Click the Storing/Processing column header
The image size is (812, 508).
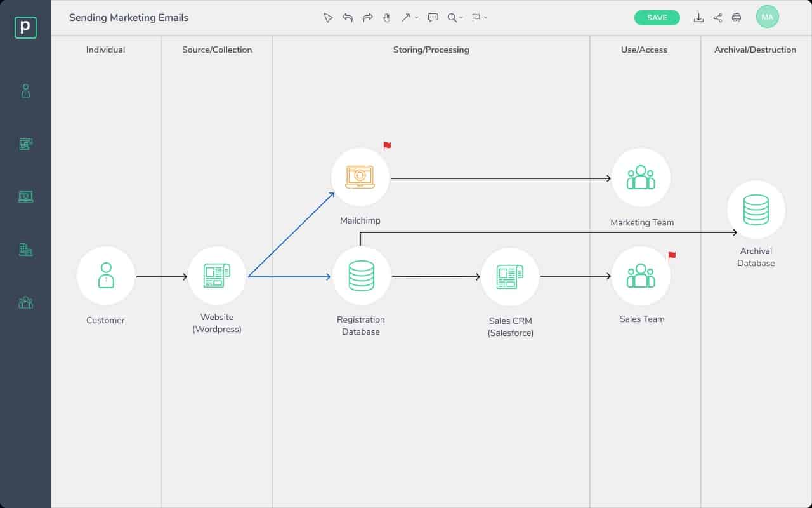point(431,50)
